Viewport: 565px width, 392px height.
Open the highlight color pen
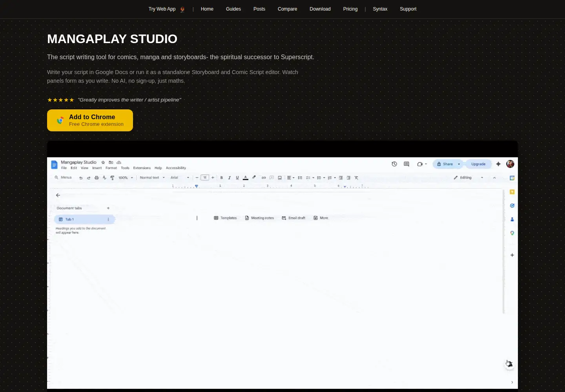click(254, 178)
